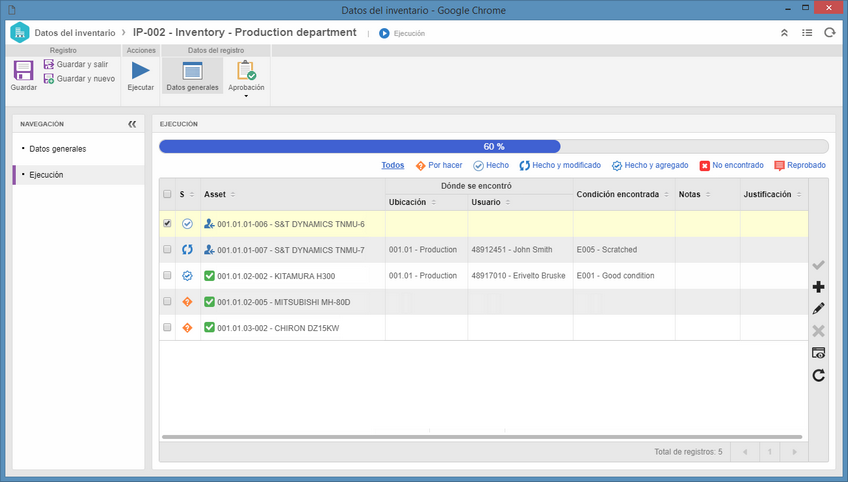The height and width of the screenshot is (482, 848).
Task: Uncheck the S&T DYNAMICS TNMU-6 row checkbox
Action: [167, 223]
